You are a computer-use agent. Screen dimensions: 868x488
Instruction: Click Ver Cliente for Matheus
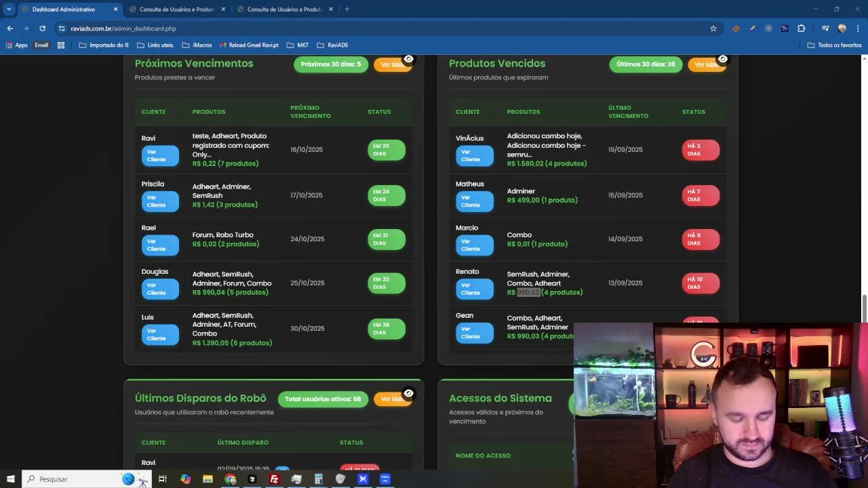pyautogui.click(x=475, y=201)
